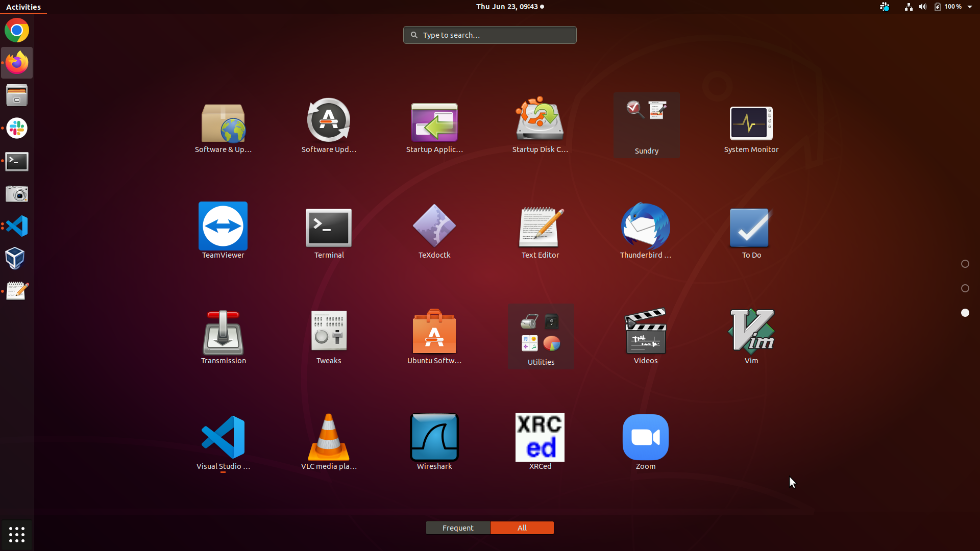Open the Tweaks application
980x551 pixels.
329,332
